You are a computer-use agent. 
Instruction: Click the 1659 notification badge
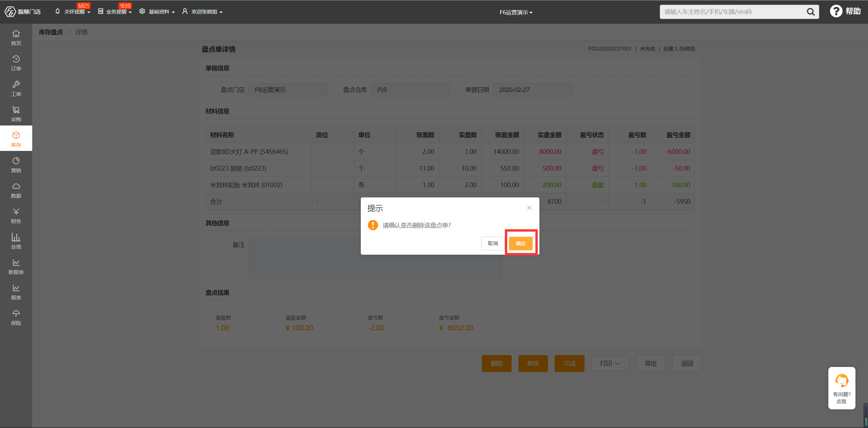(125, 6)
